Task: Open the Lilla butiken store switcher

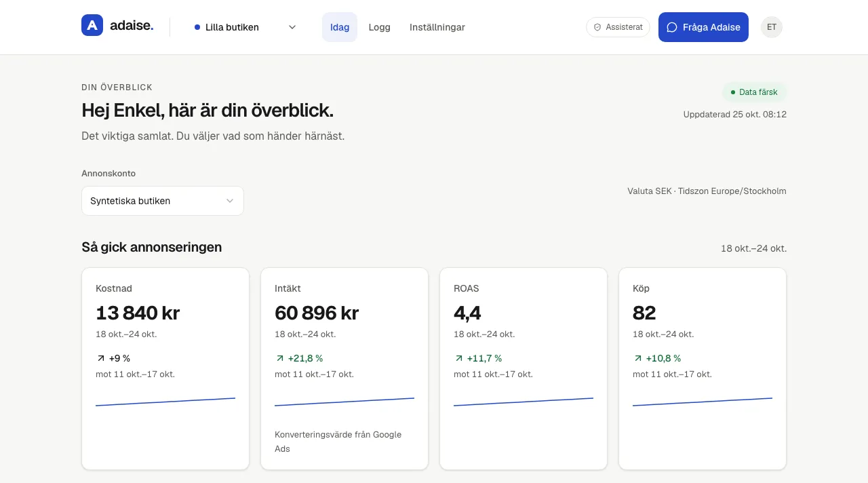Action: pyautogui.click(x=245, y=27)
